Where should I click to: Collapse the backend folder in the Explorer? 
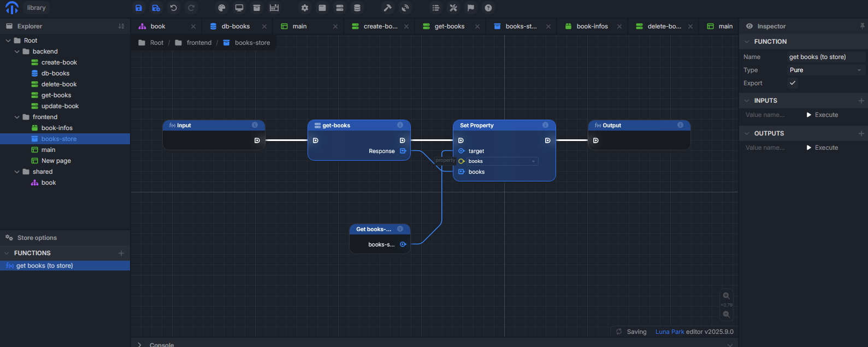(x=17, y=51)
